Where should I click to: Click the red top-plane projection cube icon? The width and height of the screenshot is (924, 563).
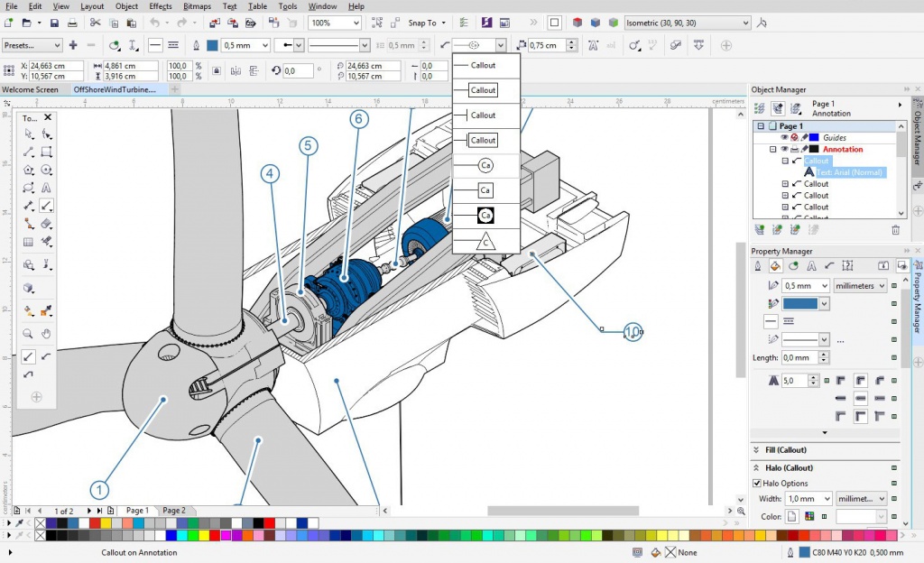577,23
